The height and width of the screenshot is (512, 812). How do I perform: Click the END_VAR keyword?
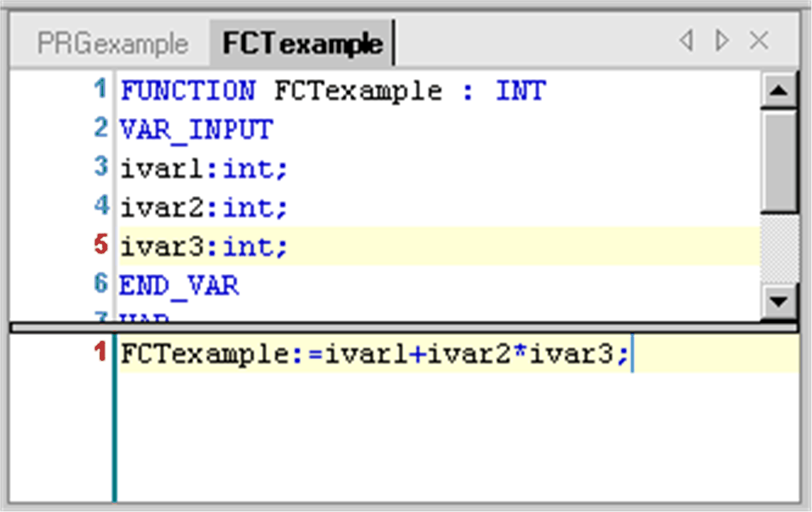click(x=179, y=285)
